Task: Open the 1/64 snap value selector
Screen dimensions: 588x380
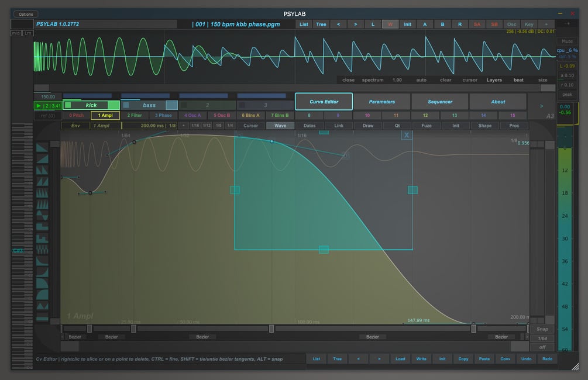Action: point(542,338)
